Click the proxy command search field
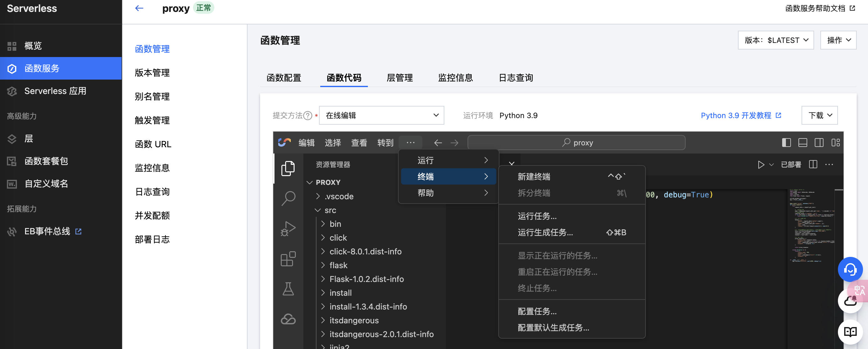The height and width of the screenshot is (349, 868). click(x=576, y=143)
